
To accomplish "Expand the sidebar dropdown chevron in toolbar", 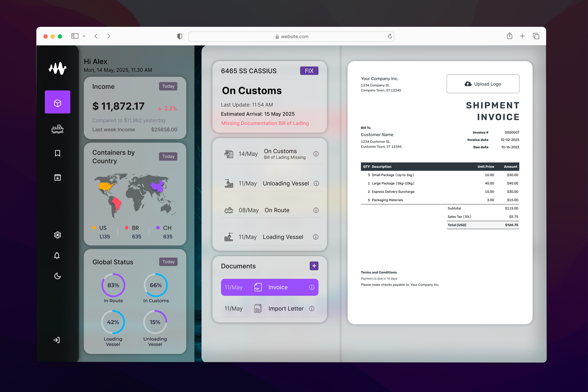I will [84, 36].
